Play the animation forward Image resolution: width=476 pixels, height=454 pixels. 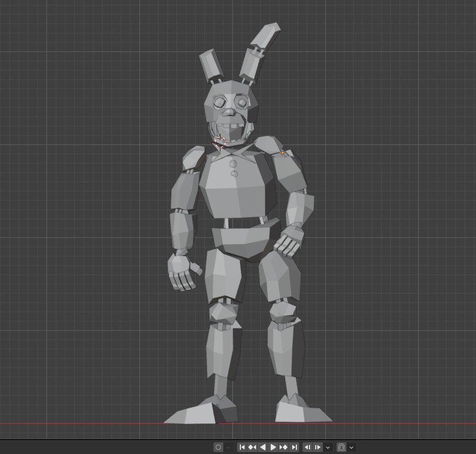(273, 447)
